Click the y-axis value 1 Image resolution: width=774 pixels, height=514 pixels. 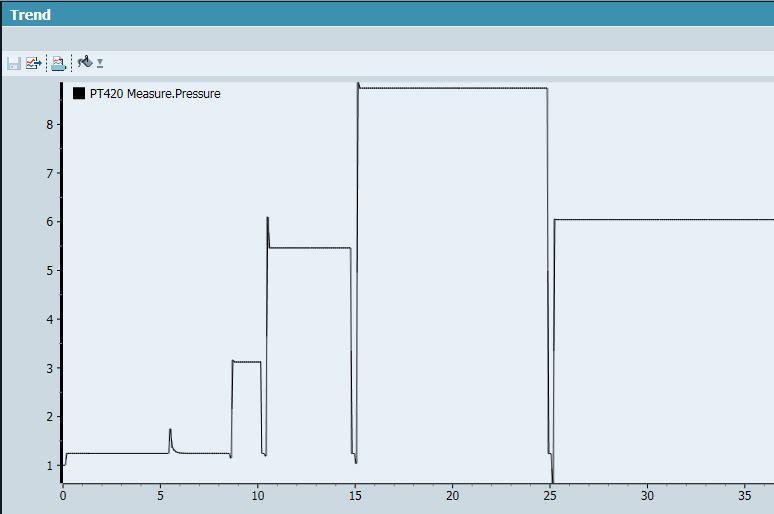point(50,466)
